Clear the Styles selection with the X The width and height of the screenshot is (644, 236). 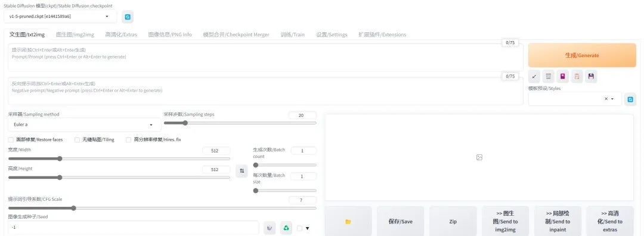tap(606, 99)
